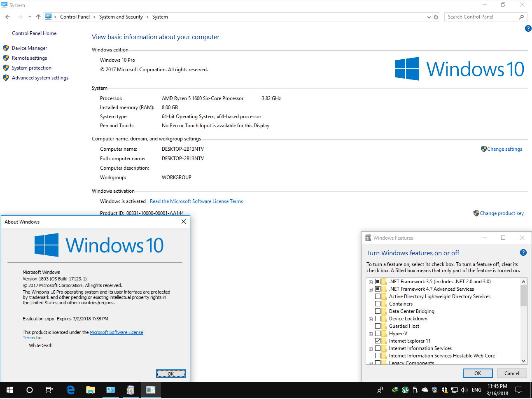Select System and Security breadcrumb
This screenshot has width=532, height=399.
(x=121, y=17)
